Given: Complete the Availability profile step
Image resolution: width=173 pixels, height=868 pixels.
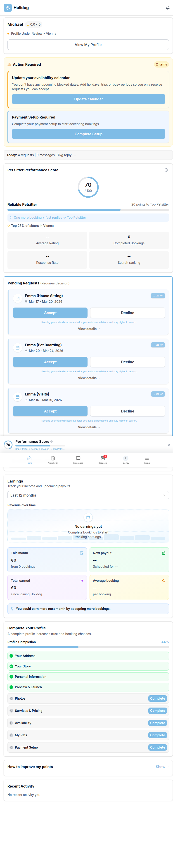Looking at the screenshot, I should point(158,723).
